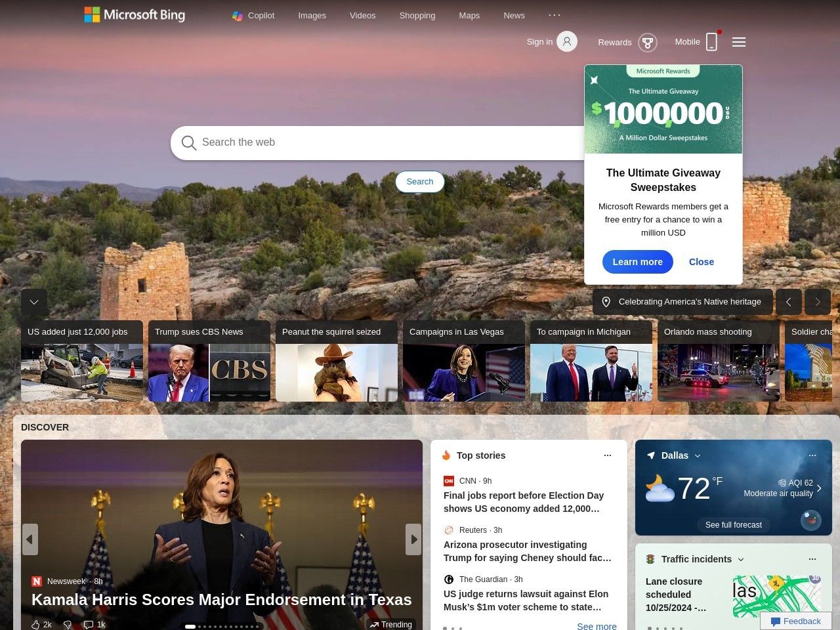The width and height of the screenshot is (840, 630).
Task: Click the CNN source logo
Action: click(x=449, y=481)
